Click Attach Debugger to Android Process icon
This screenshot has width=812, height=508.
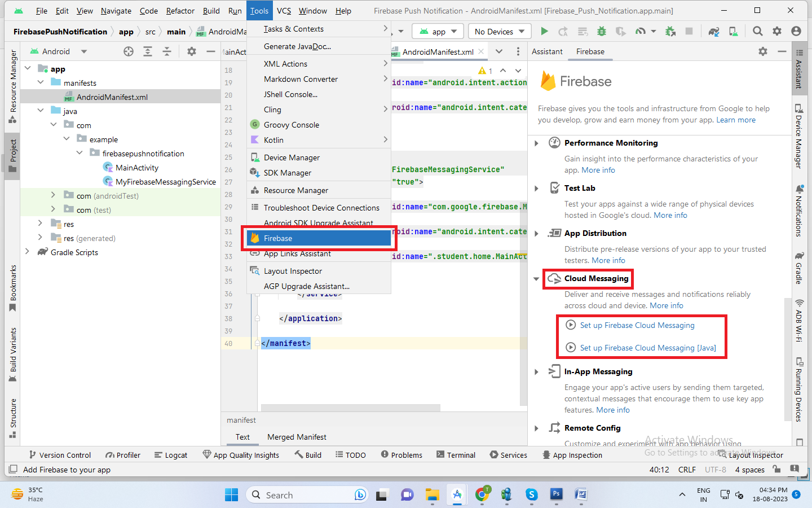[x=670, y=32]
